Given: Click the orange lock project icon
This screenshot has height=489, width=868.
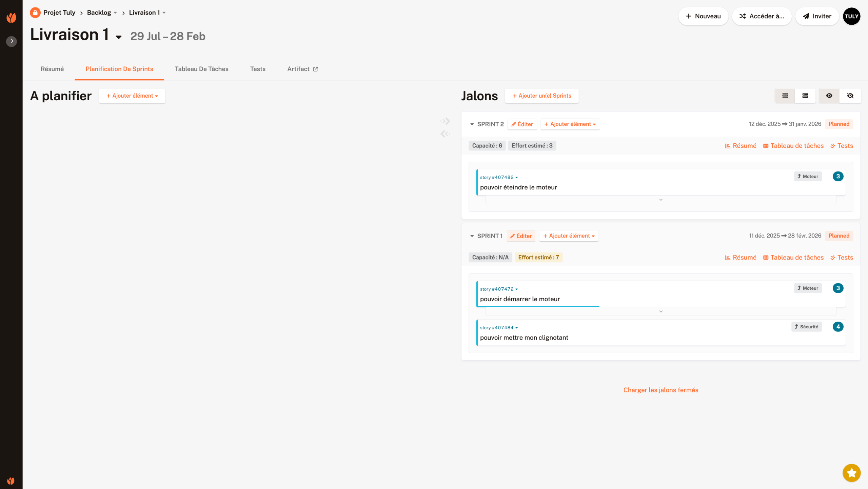Looking at the screenshot, I should 35,13.
